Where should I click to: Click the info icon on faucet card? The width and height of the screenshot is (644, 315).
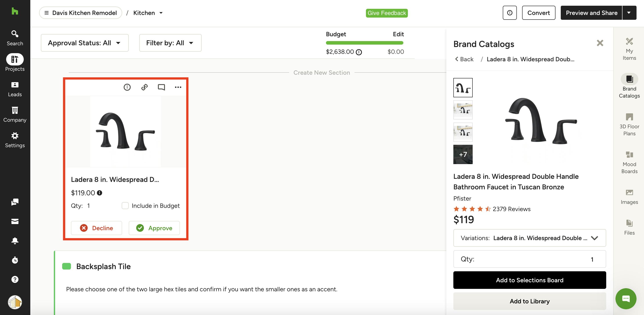[127, 87]
